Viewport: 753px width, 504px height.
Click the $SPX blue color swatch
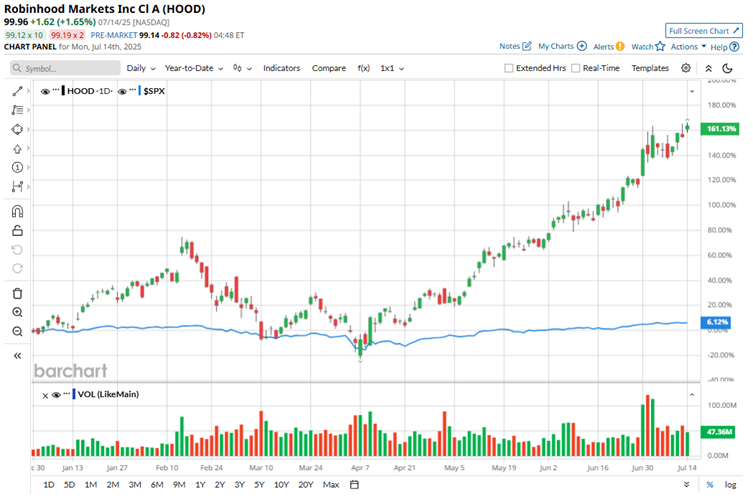[140, 90]
